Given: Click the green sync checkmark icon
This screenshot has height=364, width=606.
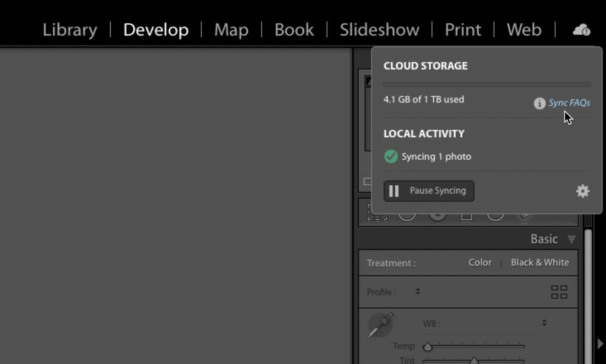Looking at the screenshot, I should tap(391, 156).
